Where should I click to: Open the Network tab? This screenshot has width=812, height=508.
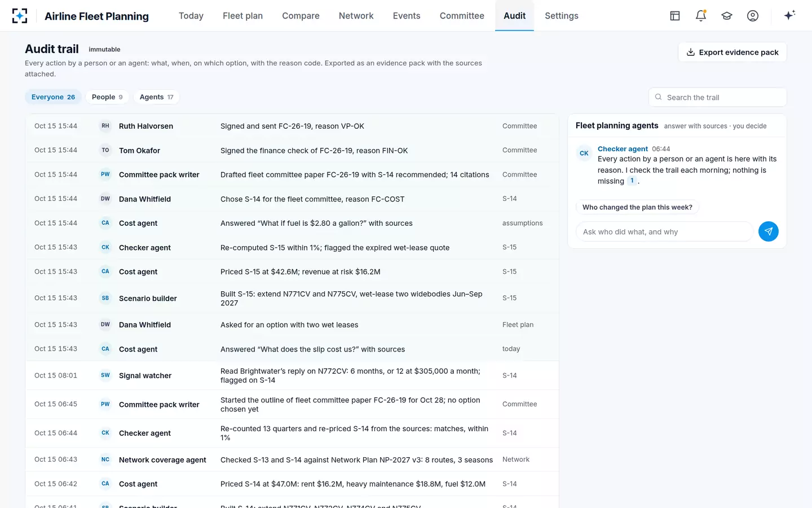[356, 16]
